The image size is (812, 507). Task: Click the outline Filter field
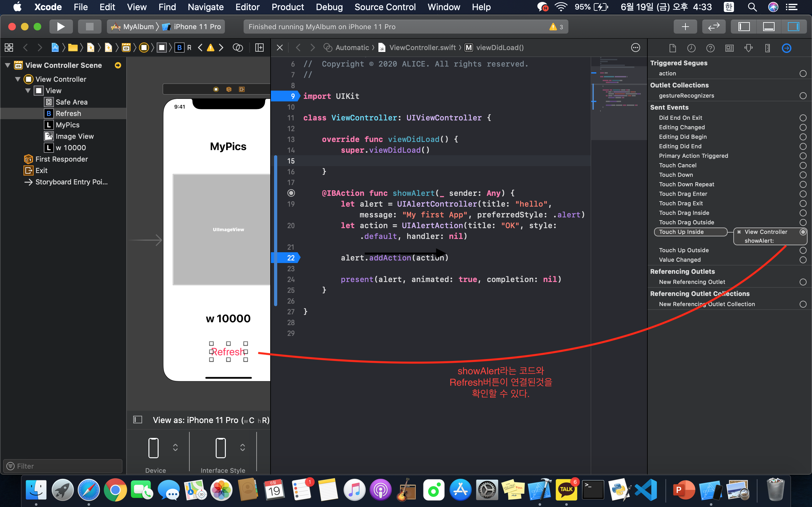(64, 466)
